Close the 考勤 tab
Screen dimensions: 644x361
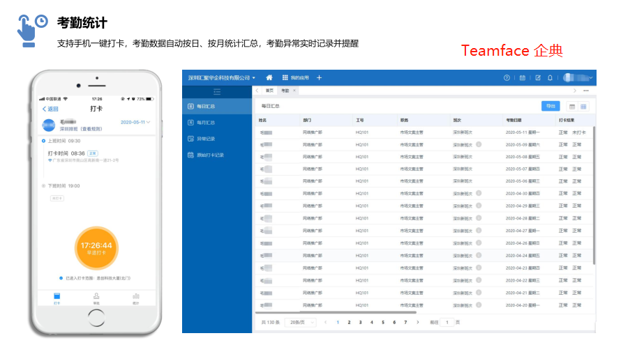tap(294, 91)
